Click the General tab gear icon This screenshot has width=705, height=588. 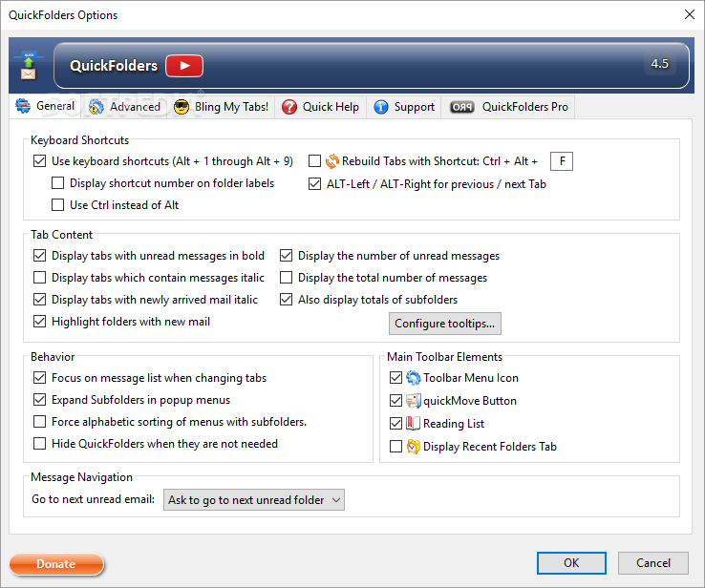pos(23,106)
